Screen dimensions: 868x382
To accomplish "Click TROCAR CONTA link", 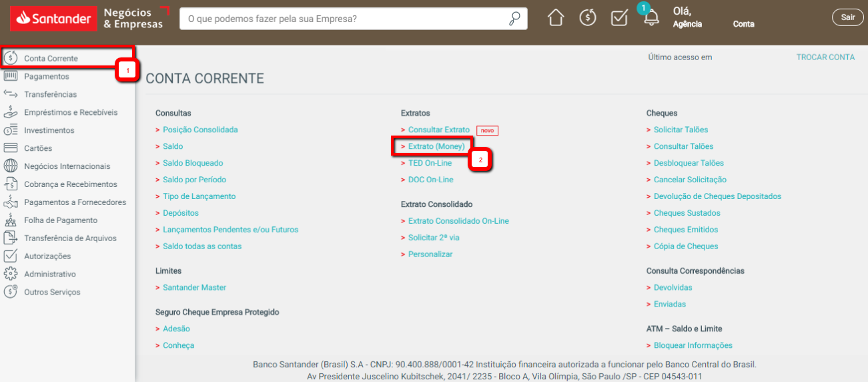I will 825,57.
